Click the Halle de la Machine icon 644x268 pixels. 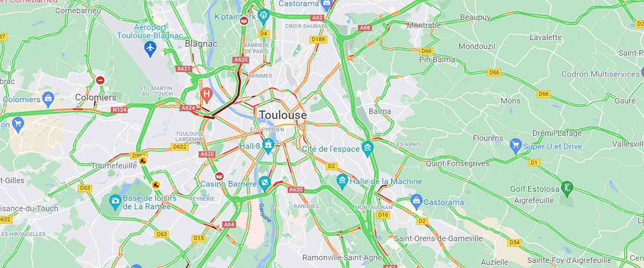(342, 181)
